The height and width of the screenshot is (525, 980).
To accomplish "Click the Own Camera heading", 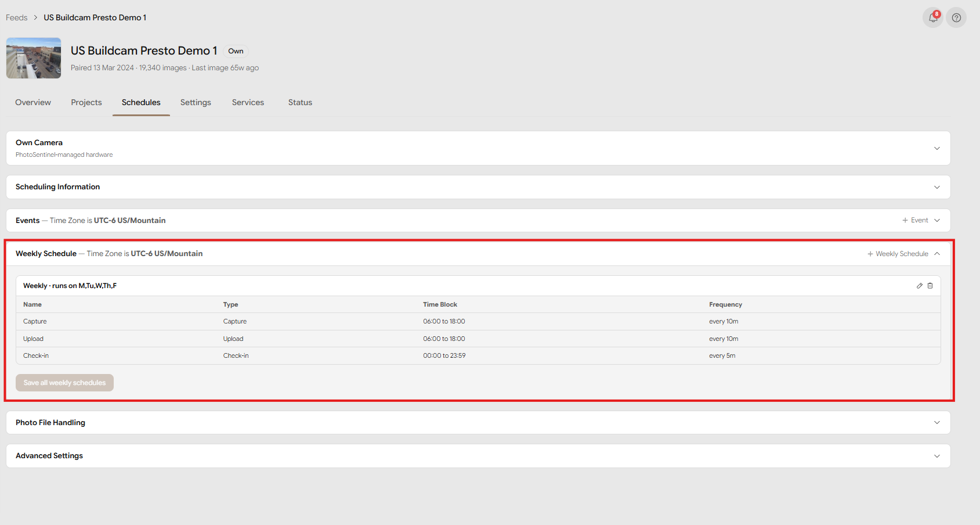I will coord(39,142).
